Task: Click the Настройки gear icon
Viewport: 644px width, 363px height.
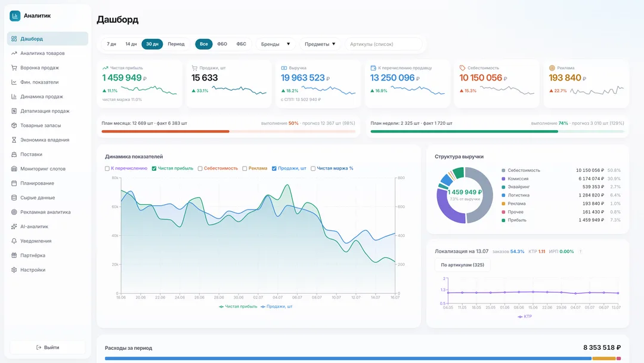Action: pos(14,270)
